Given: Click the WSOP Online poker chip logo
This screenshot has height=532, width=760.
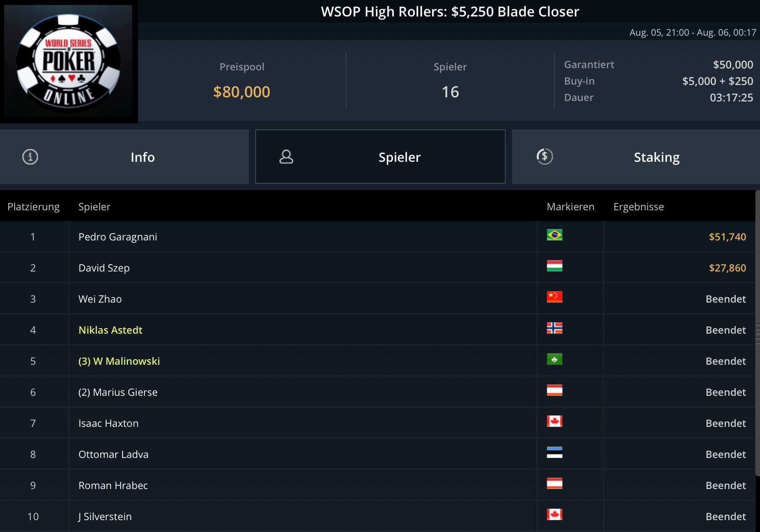Looking at the screenshot, I should tap(69, 61).
